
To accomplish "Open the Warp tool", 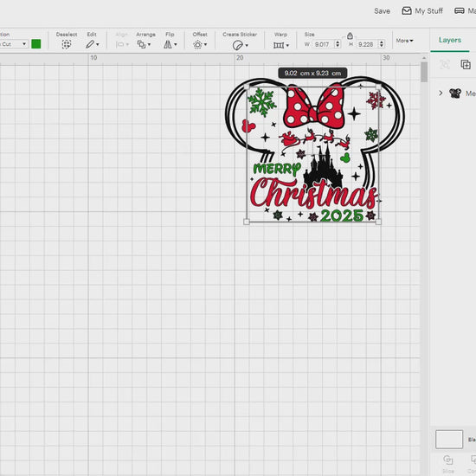I will 280,45.
